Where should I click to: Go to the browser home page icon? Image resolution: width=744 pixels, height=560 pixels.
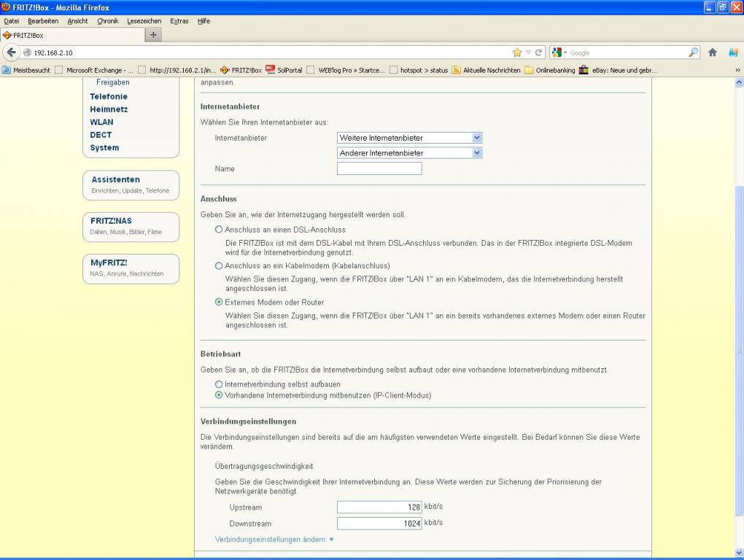pos(712,52)
